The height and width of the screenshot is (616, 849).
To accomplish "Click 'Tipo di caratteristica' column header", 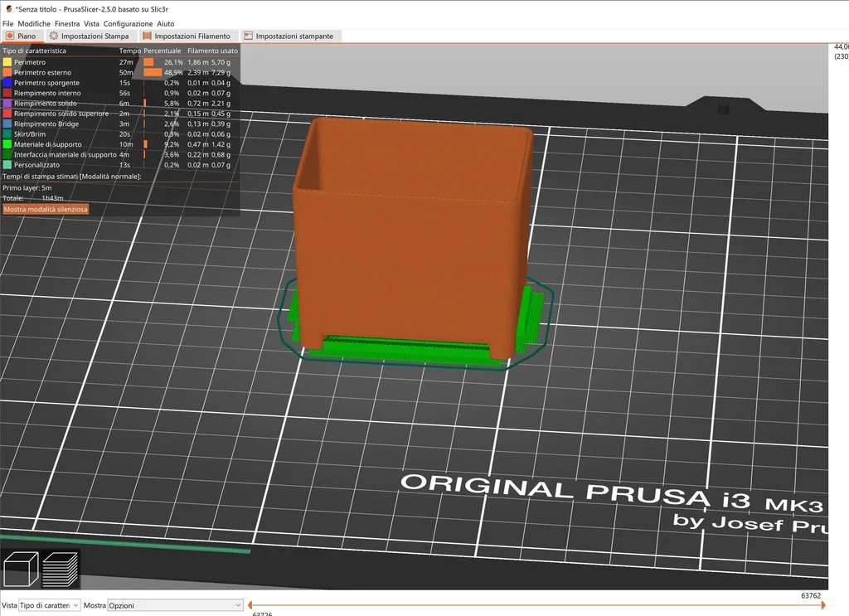I will [34, 51].
